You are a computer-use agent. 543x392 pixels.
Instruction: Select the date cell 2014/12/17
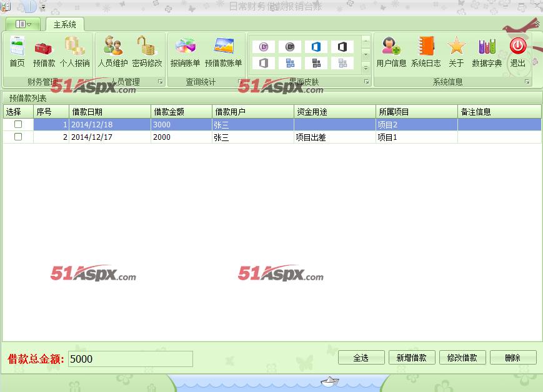click(110, 137)
